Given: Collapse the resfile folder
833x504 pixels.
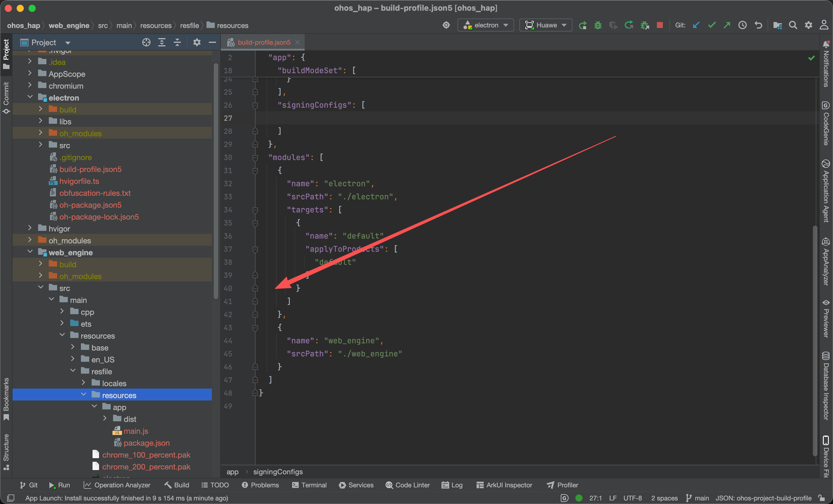Looking at the screenshot, I should [73, 371].
